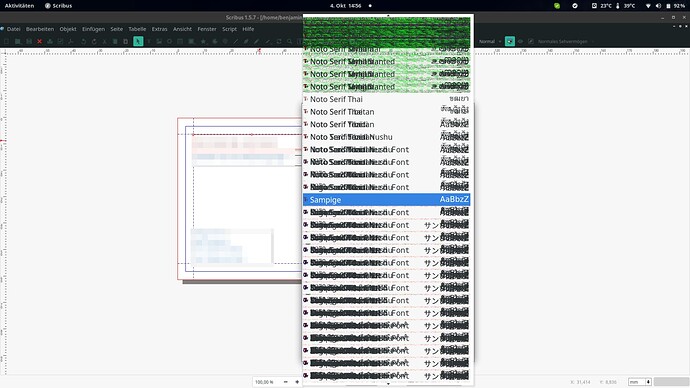Click the zoom out minus button
690x388 pixels.
click(286, 382)
